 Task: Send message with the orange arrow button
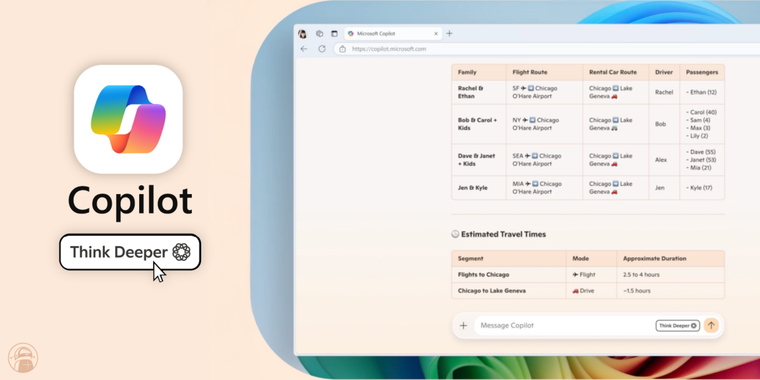(711, 325)
